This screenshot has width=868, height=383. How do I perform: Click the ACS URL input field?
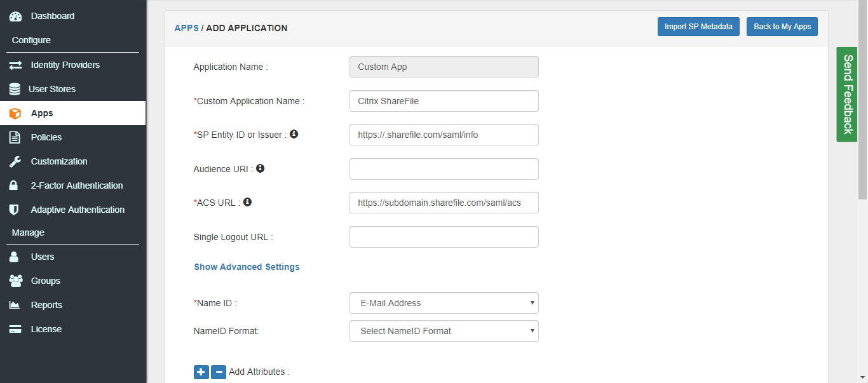click(444, 203)
